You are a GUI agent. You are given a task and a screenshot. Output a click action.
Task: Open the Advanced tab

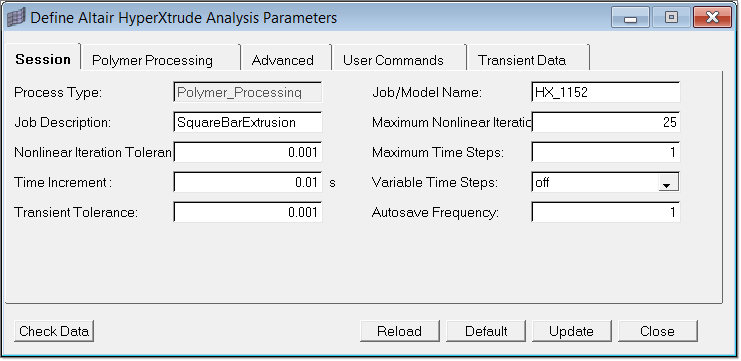(285, 60)
